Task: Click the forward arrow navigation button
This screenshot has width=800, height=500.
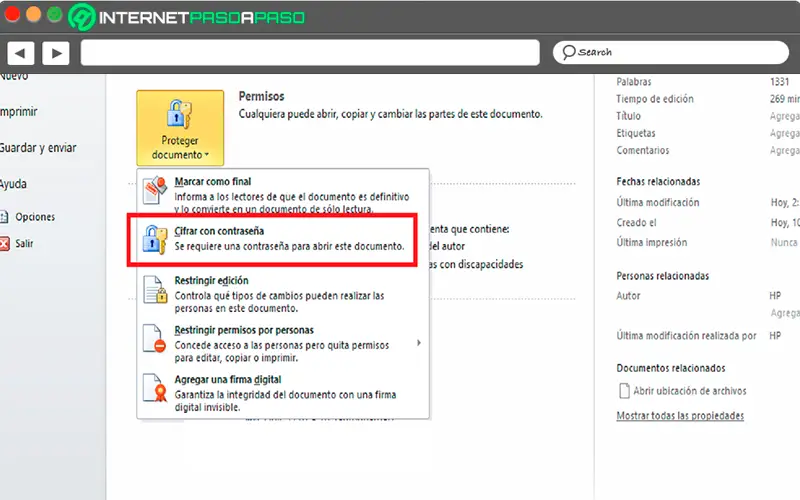Action: click(56, 53)
